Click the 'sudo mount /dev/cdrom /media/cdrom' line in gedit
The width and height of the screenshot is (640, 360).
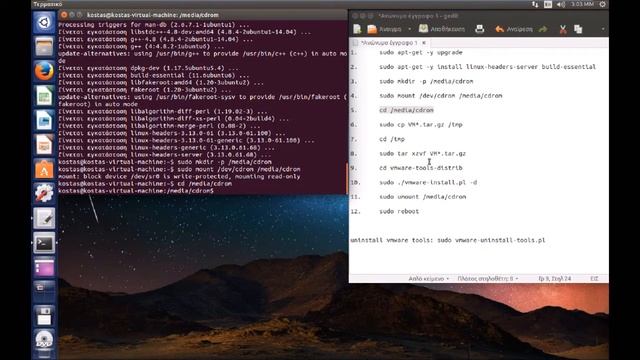441,96
